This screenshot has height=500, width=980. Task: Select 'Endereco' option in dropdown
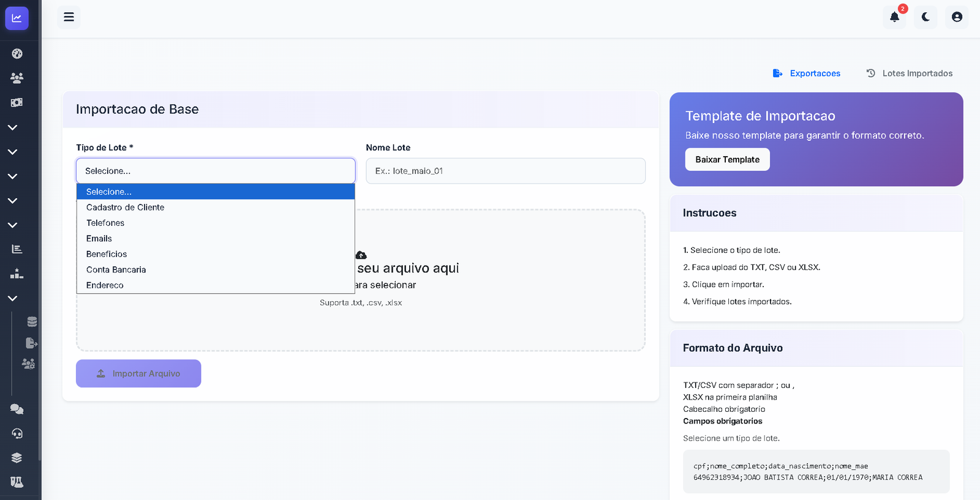216,285
